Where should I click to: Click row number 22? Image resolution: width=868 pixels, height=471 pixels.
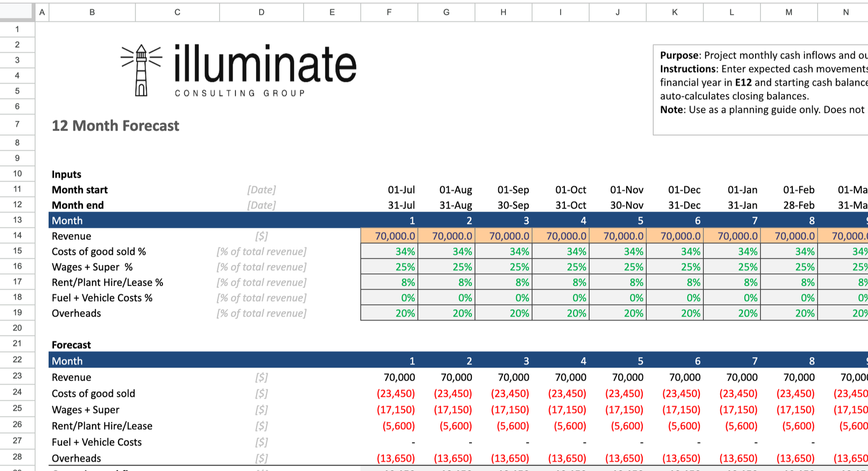point(17,359)
